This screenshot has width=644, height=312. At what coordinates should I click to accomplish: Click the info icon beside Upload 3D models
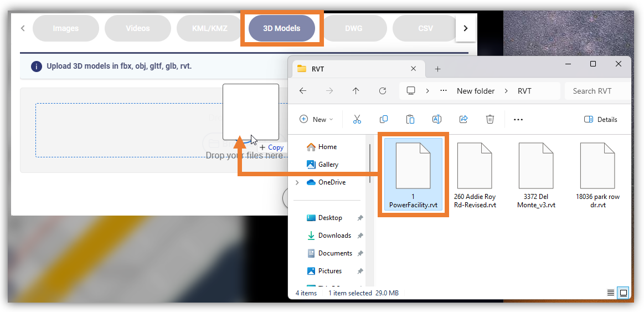[37, 66]
